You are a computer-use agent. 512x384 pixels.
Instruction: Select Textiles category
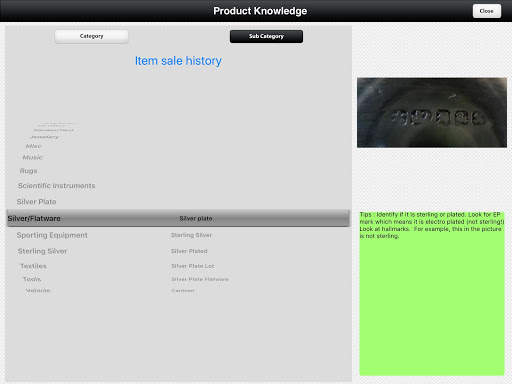(x=33, y=266)
